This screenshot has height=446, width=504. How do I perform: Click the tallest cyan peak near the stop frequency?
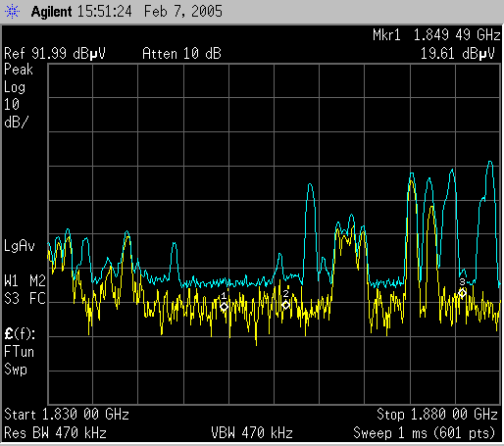[490, 163]
